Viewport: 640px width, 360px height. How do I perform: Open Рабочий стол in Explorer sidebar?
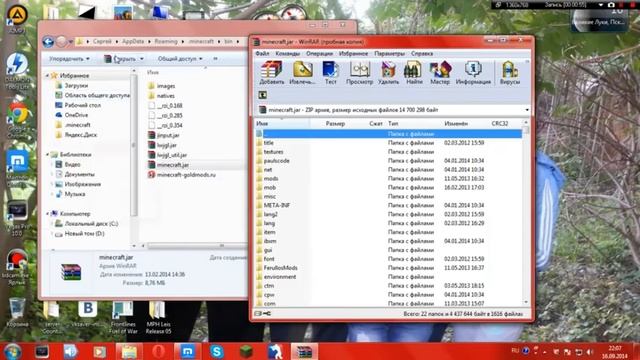tap(82, 105)
